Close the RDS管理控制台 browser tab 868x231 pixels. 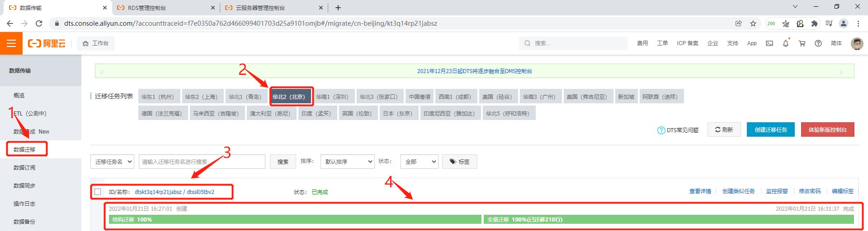[x=213, y=8]
